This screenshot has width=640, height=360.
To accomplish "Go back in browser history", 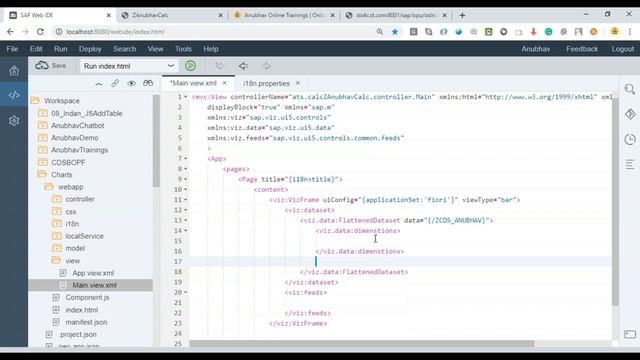I will pos(10,31).
